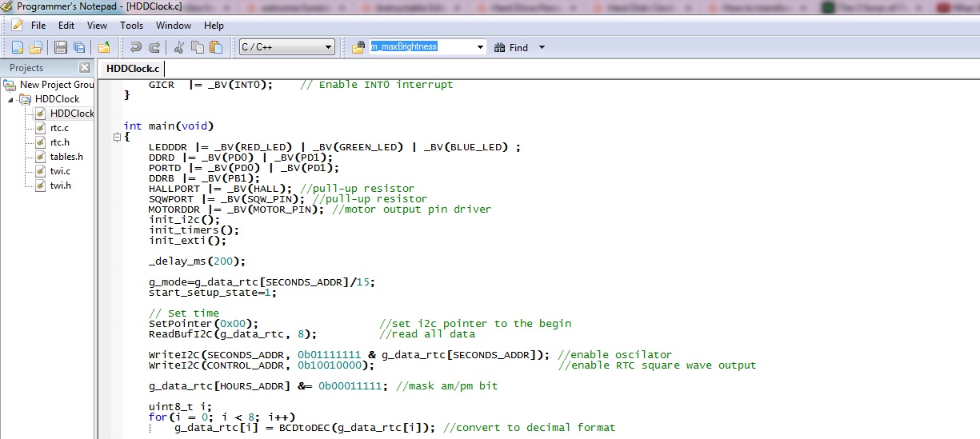
Task: Select the New Project Group tree root
Action: click(57, 84)
